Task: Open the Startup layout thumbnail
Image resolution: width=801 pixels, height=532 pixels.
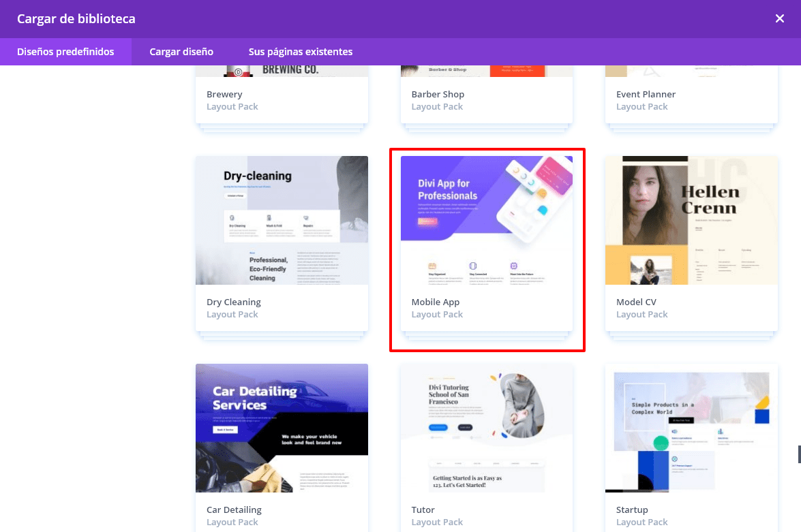Action: [691, 428]
